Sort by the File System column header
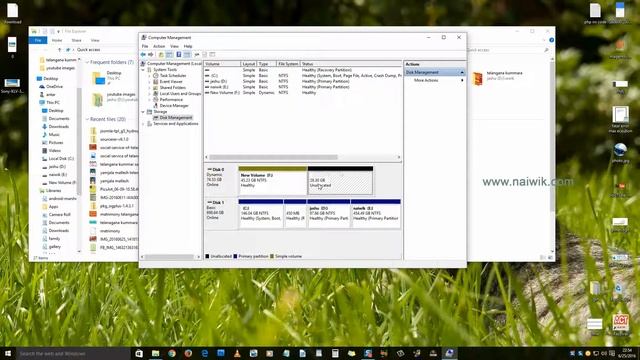The image size is (640, 360). (288, 64)
